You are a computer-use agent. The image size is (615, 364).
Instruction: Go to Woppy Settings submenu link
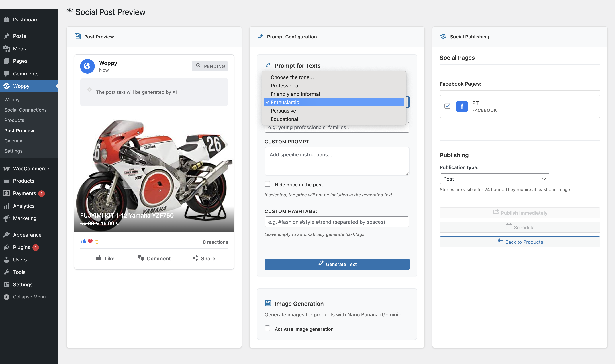[x=13, y=151]
